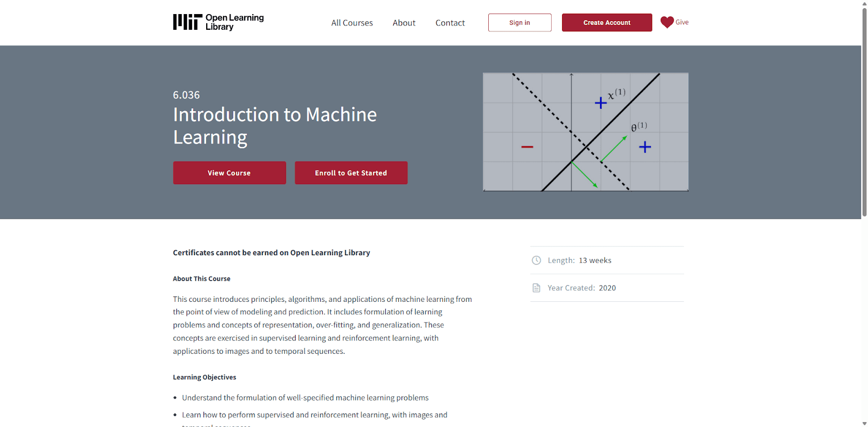Click the clock icon beside Length

(536, 260)
